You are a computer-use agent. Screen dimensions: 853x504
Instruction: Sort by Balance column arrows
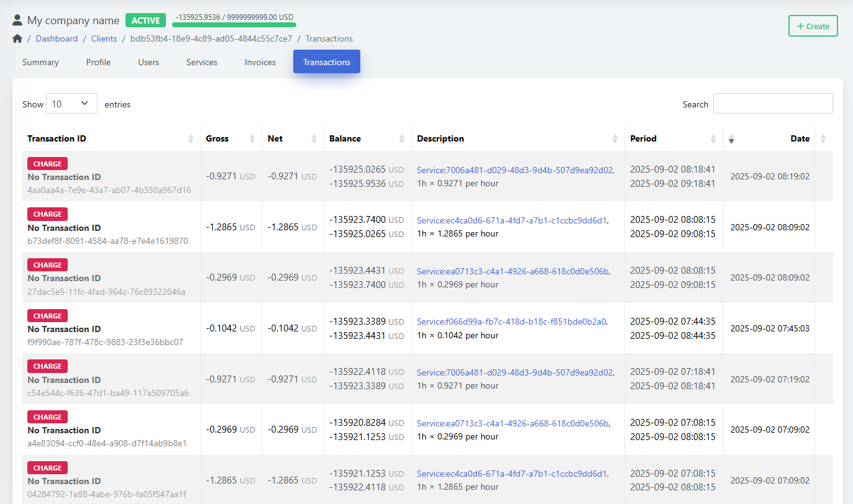coord(402,139)
